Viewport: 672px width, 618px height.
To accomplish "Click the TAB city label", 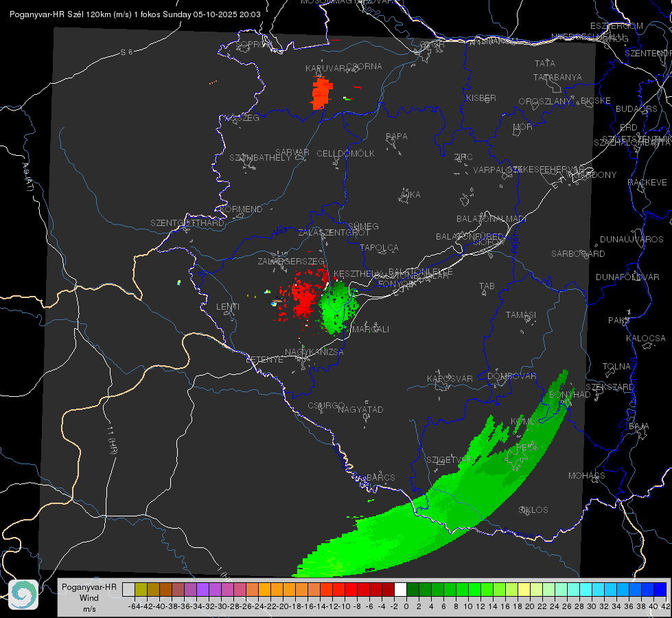I will point(487,286).
